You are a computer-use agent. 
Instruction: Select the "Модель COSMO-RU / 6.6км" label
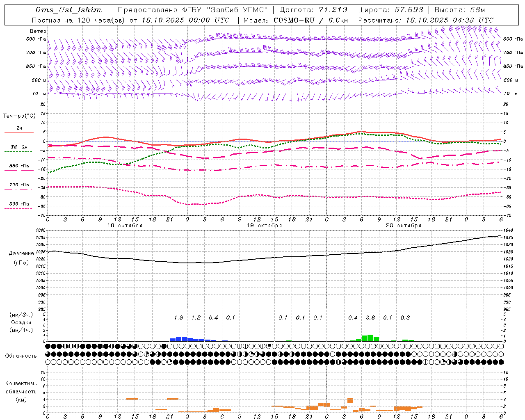pyautogui.click(x=296, y=20)
